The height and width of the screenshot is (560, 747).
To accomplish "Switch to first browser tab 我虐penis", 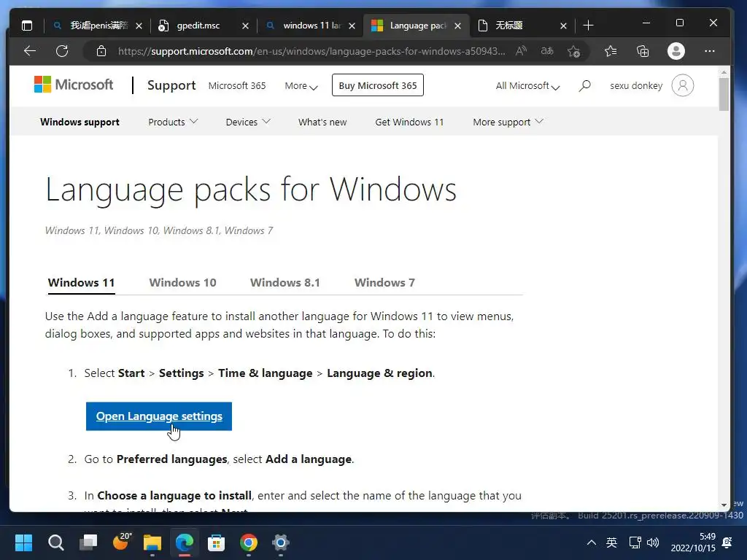I will tap(98, 26).
